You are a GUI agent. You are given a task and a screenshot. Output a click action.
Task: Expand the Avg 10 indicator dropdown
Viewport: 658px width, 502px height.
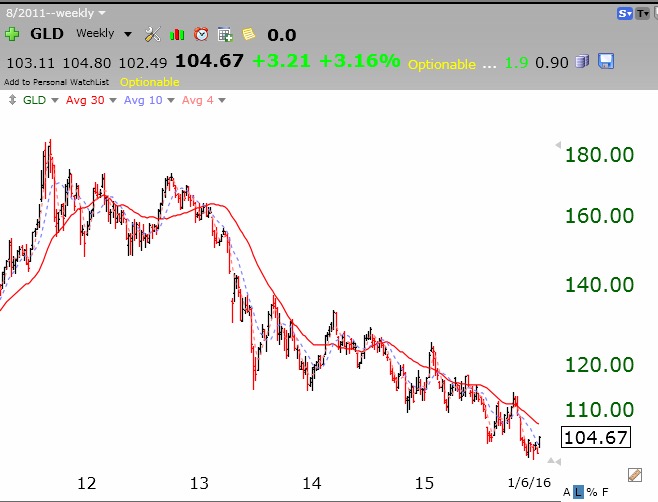(170, 100)
